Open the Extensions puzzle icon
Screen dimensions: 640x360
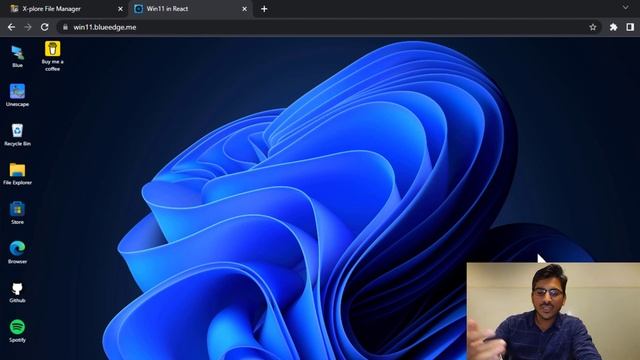click(x=613, y=27)
